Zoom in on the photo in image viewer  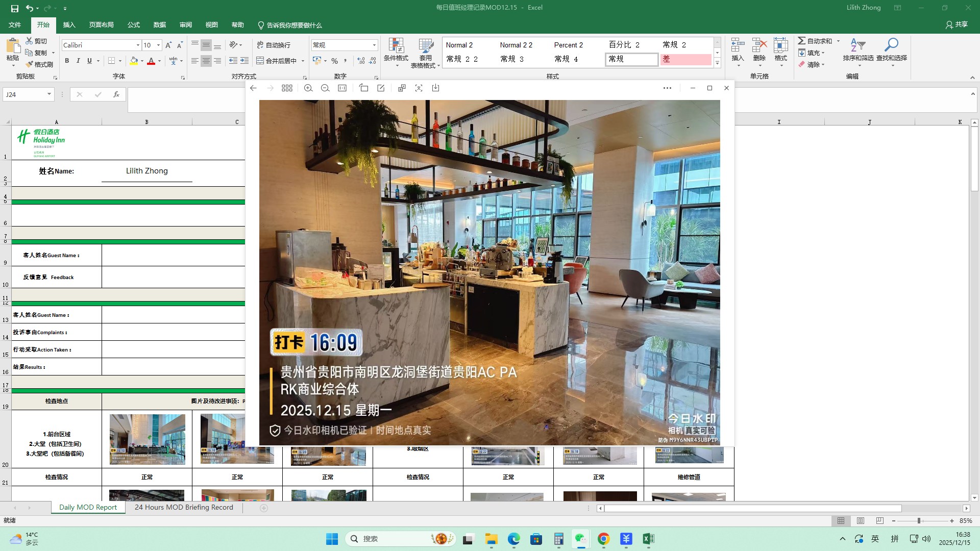308,88
